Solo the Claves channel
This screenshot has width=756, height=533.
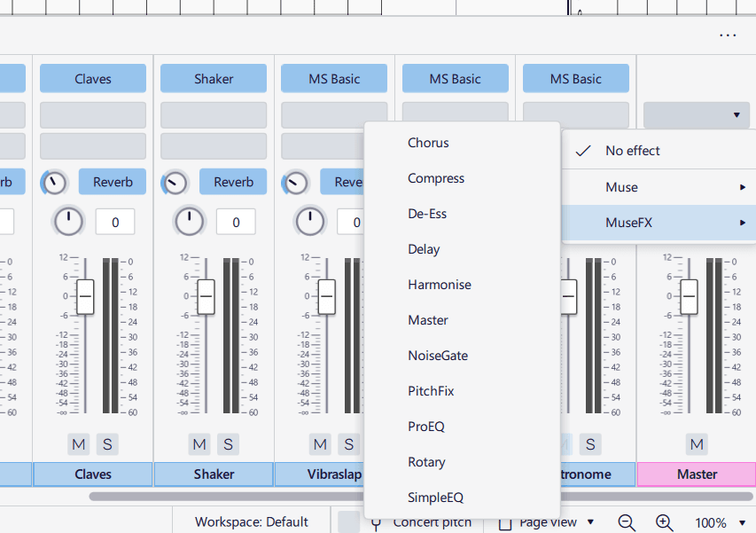(x=107, y=443)
